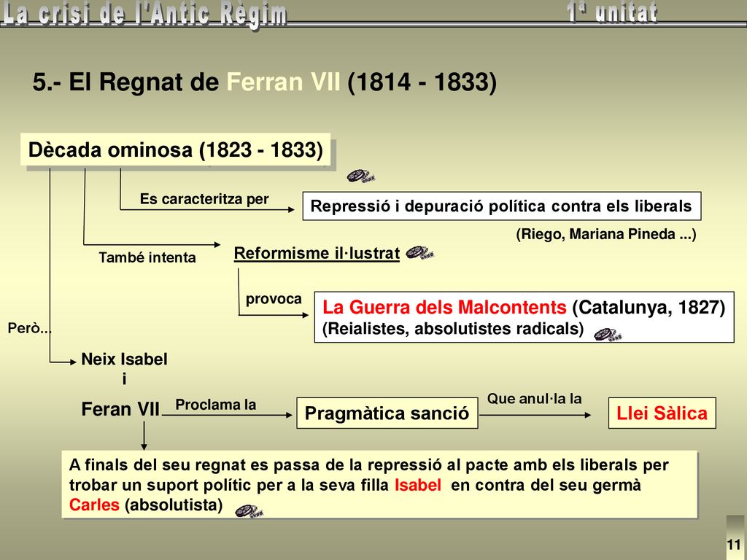Click the Que anul·la la label
747x560 pixels.
pos(534,399)
